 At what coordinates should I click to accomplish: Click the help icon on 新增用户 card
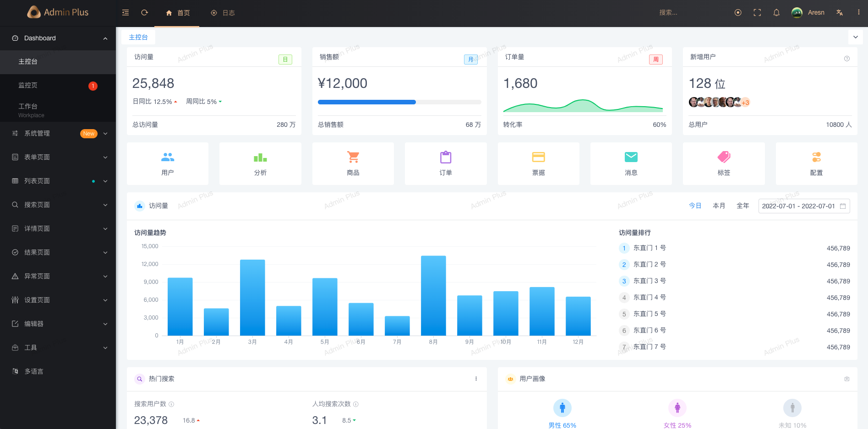tap(847, 59)
